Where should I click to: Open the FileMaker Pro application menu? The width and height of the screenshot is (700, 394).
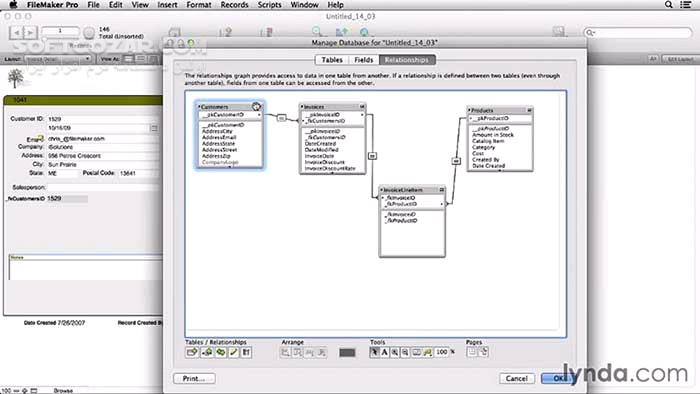click(x=52, y=5)
